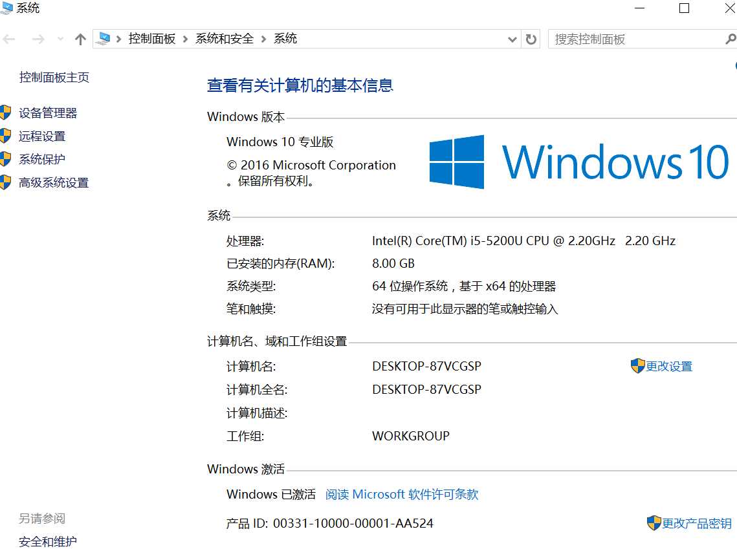Click shield icon next to 更改产品密钥
Viewport: 737px width, 560px height.
[654, 523]
